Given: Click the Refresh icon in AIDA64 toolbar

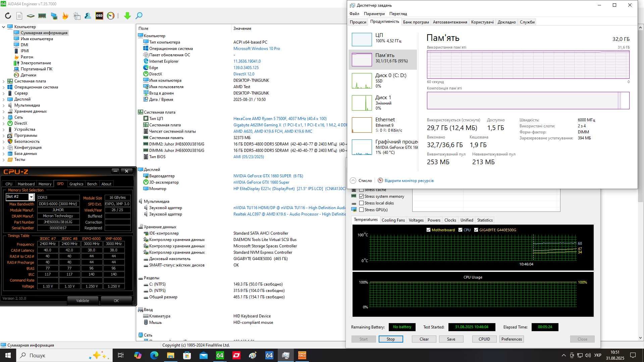Looking at the screenshot, I should coord(8,15).
